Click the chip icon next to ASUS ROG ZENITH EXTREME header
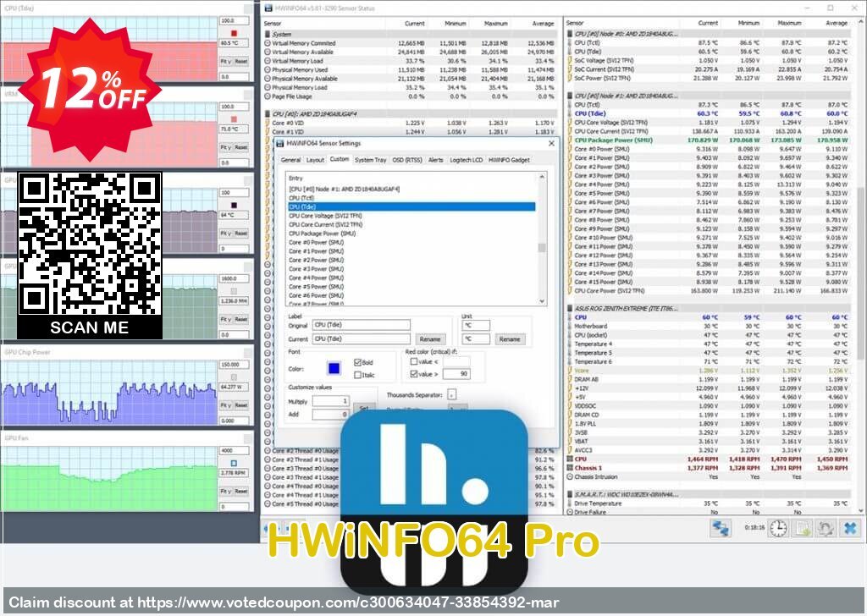This screenshot has height=616, width=867. coord(570,308)
